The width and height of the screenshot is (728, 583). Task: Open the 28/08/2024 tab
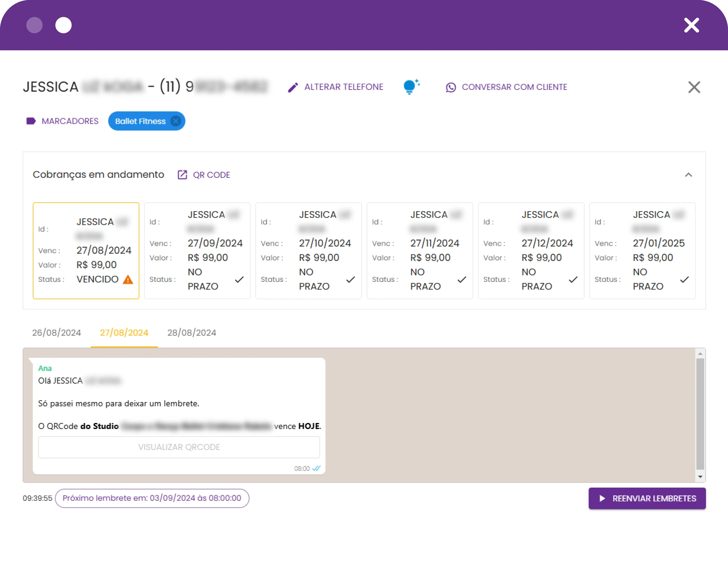click(x=192, y=333)
